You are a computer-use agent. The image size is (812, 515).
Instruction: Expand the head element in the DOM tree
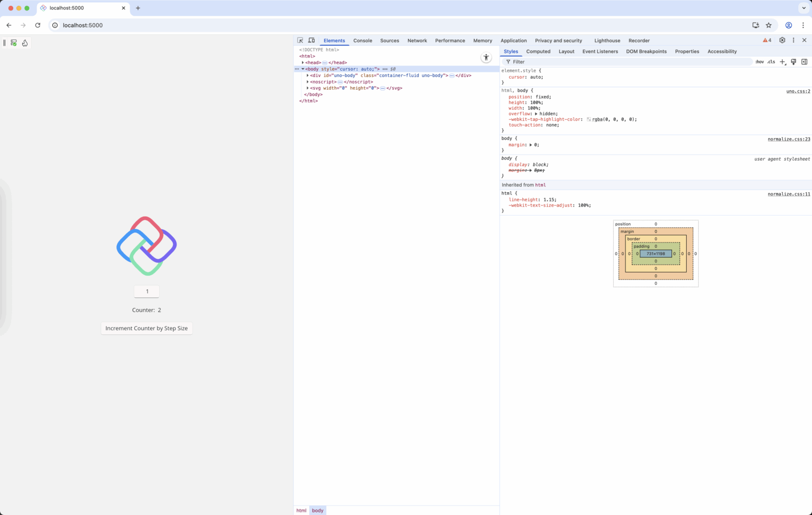(x=303, y=62)
